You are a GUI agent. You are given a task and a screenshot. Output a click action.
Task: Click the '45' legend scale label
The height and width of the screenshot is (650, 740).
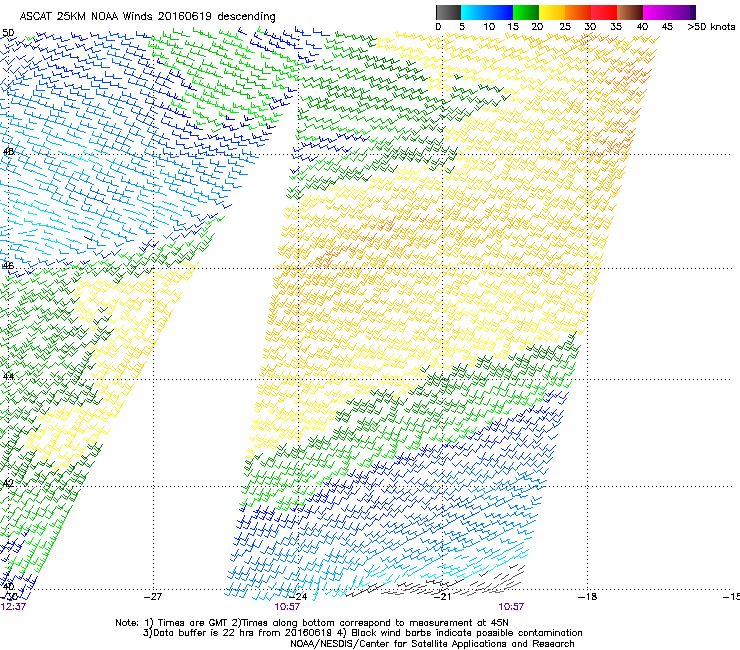pos(667,27)
